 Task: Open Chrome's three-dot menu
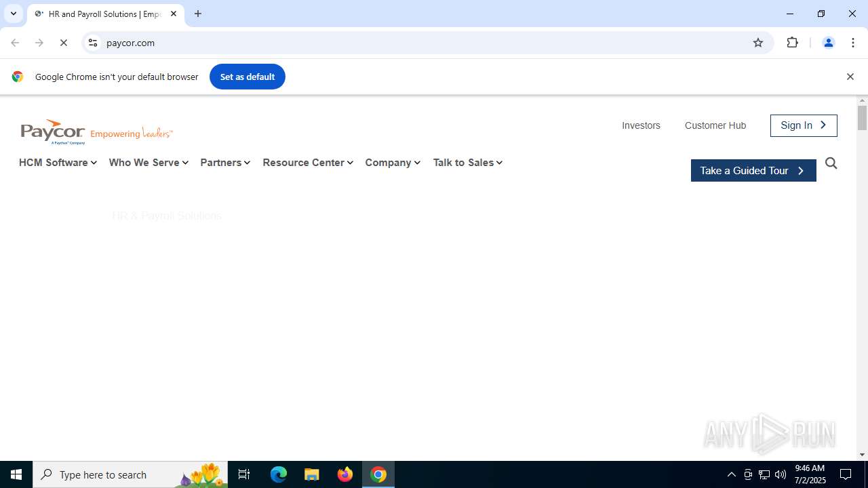pos(852,43)
